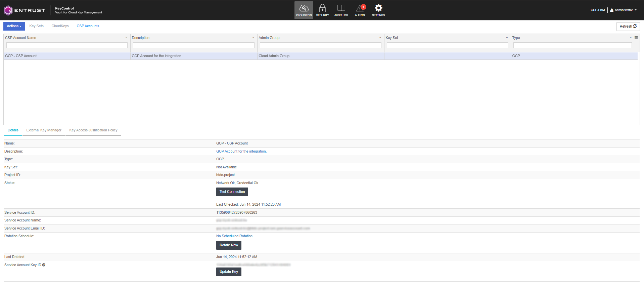Viewport: 644px width, 289px height.
Task: Click the GCP-EKM vault name
Action: point(598,10)
